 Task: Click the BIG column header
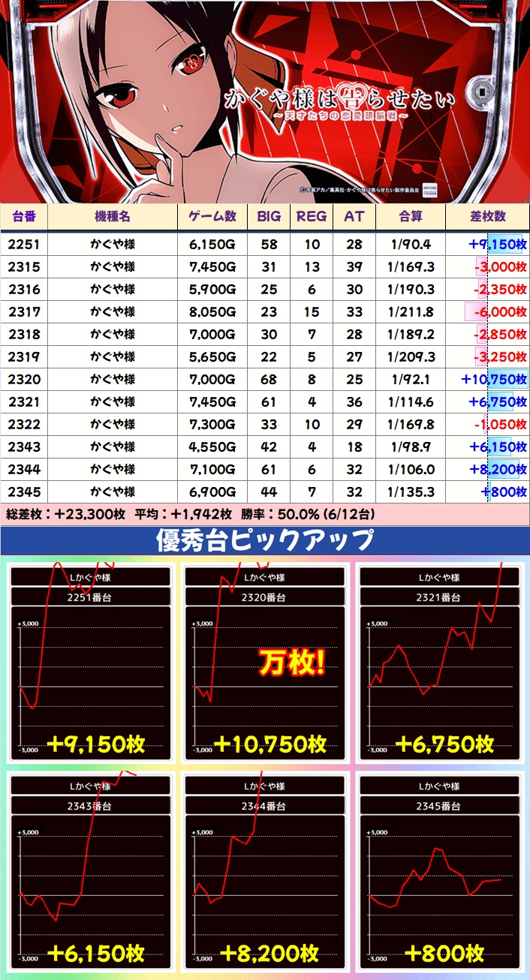[x=269, y=216]
